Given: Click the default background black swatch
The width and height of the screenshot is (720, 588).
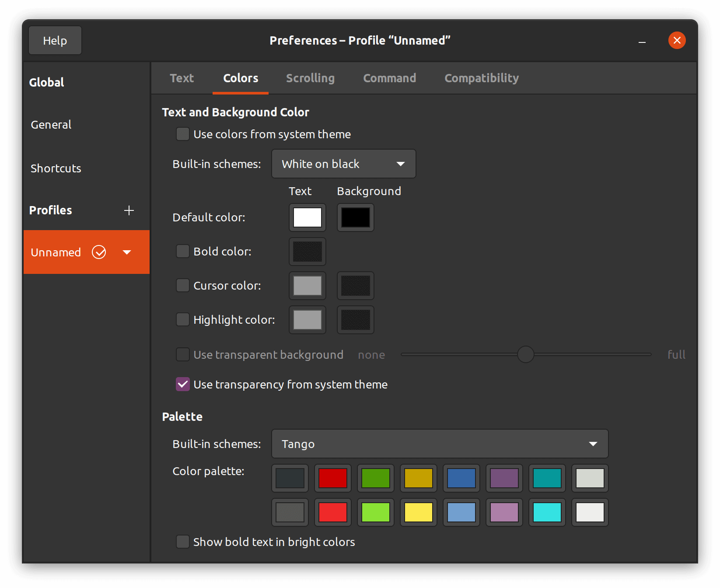Looking at the screenshot, I should pyautogui.click(x=355, y=217).
